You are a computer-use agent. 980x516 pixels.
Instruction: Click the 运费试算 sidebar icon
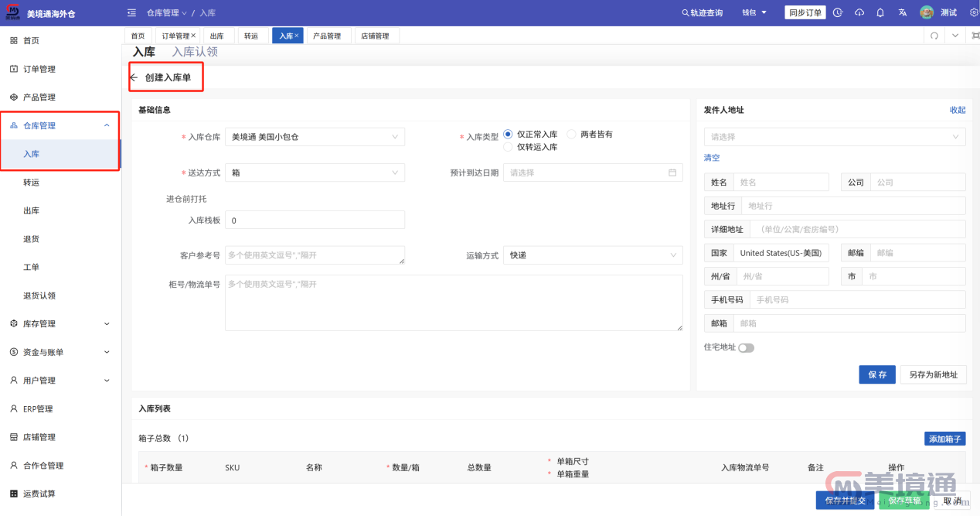click(x=14, y=494)
